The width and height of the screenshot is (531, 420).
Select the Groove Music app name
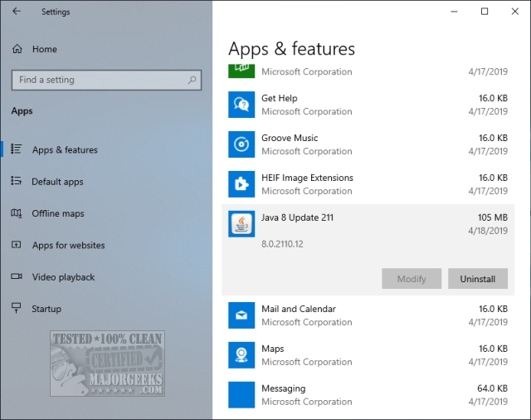click(290, 138)
